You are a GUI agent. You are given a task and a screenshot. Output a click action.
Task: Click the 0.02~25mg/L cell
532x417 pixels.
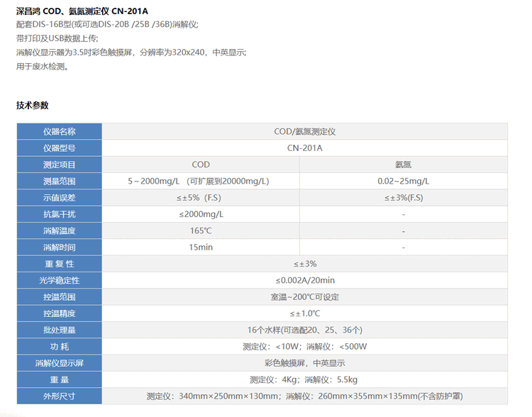(x=404, y=181)
